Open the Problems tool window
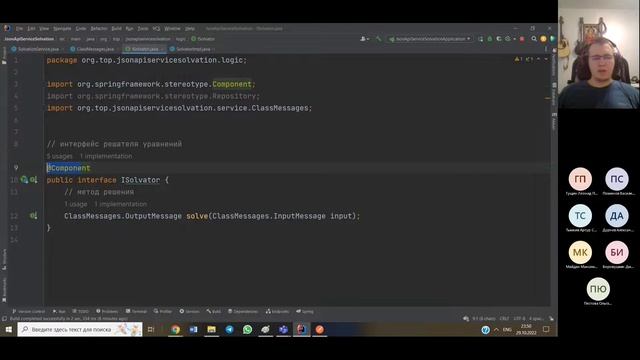 pyautogui.click(x=107, y=311)
